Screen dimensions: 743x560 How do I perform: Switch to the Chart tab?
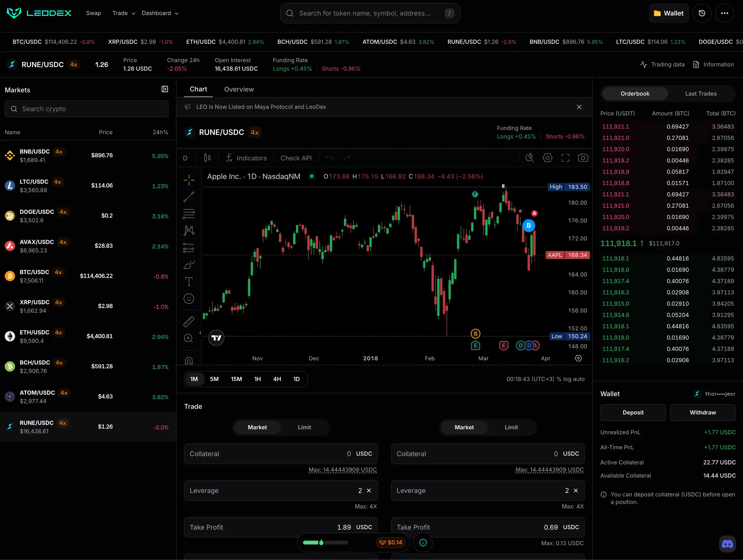[198, 89]
